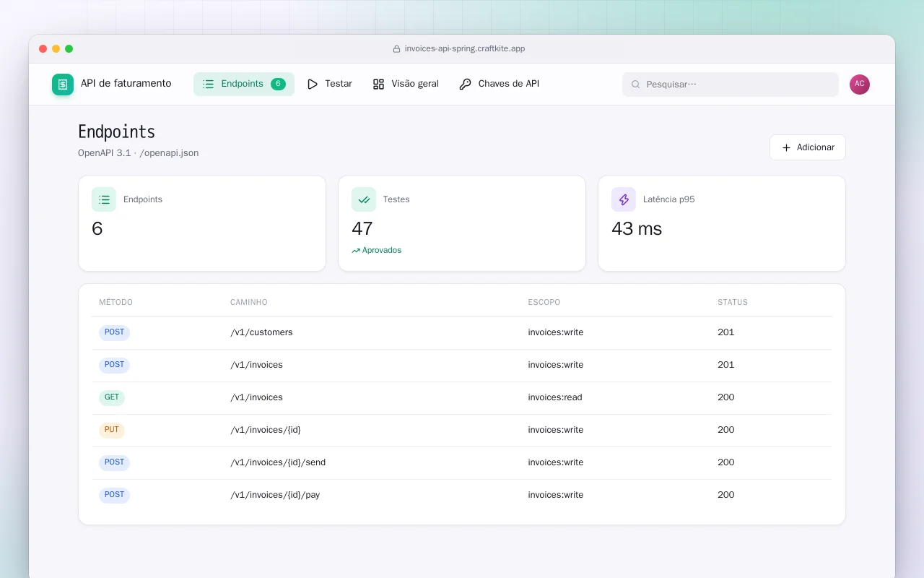Select the /v1/invoices/{id}/send path
This screenshot has width=924, height=578.
click(278, 462)
